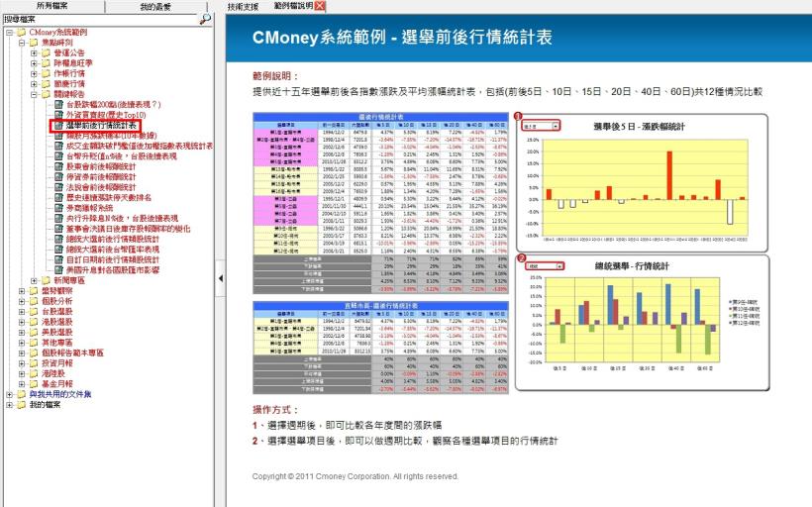Image resolution: width=812 pixels, height=507 pixels.
Task: Click folder icon of 投資月報
Action: tap(34, 363)
